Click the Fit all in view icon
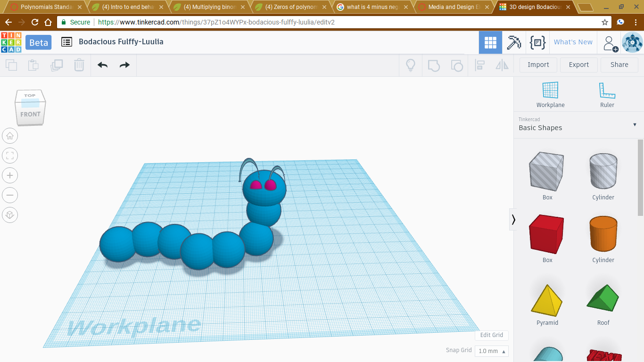This screenshot has width=644, height=362. (x=10, y=156)
